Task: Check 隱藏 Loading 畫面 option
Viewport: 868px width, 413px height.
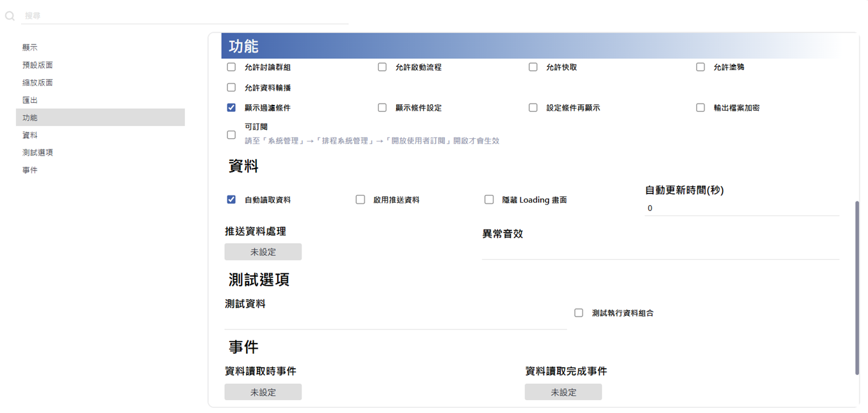Action: [489, 200]
